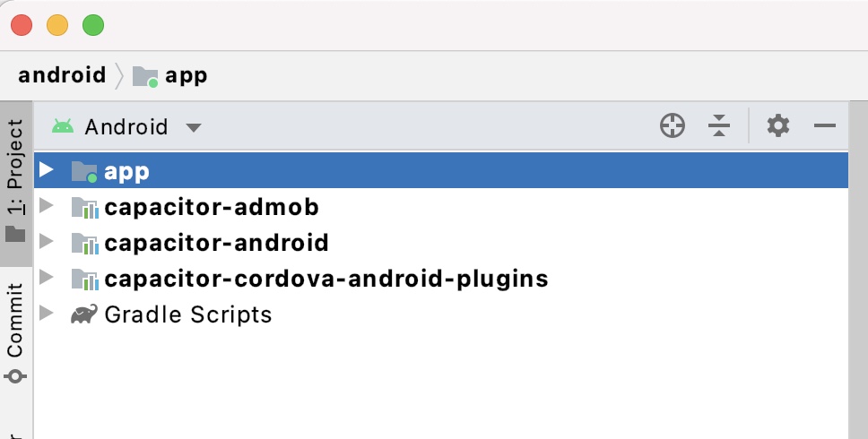Switch to the Commit side tab

(15, 331)
